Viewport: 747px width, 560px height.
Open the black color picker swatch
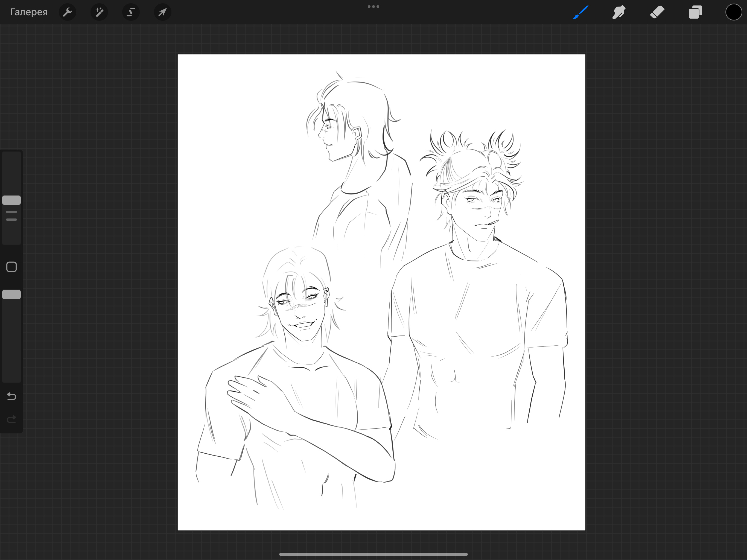tap(734, 12)
